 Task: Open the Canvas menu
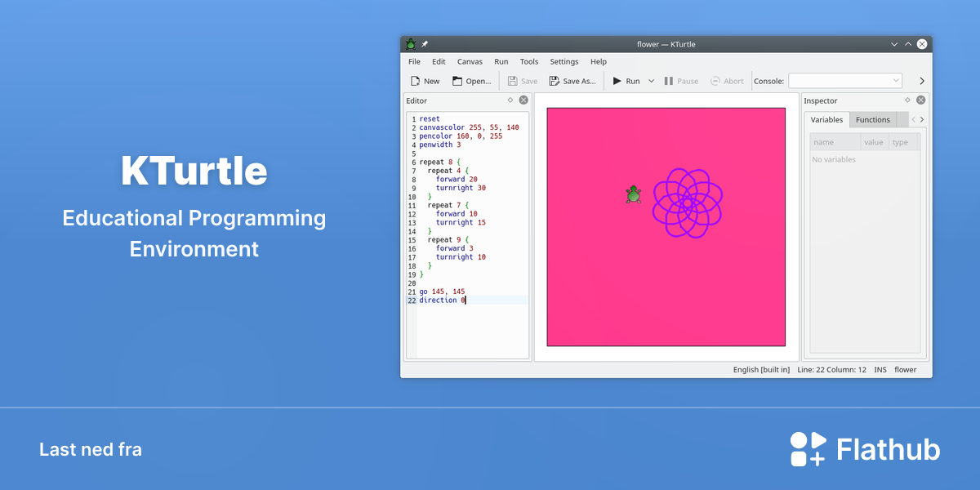(x=470, y=61)
